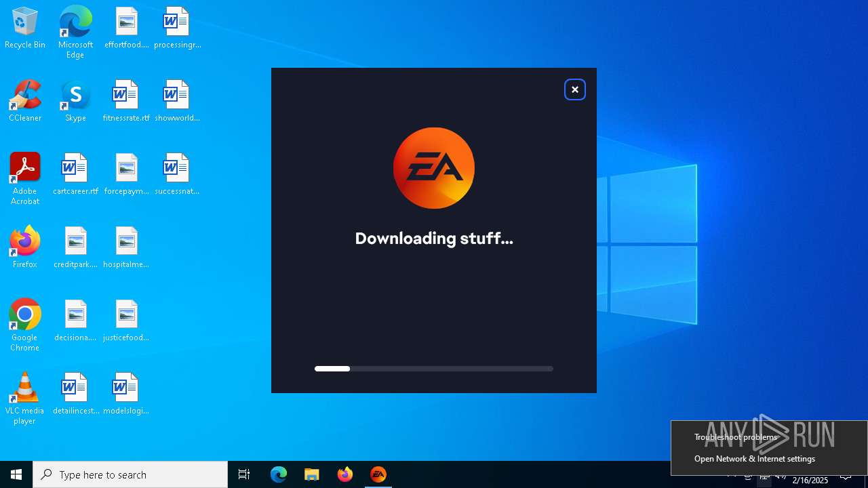The image size is (868, 488).
Task: Select decisiona image file on desktop
Action: [x=75, y=321]
